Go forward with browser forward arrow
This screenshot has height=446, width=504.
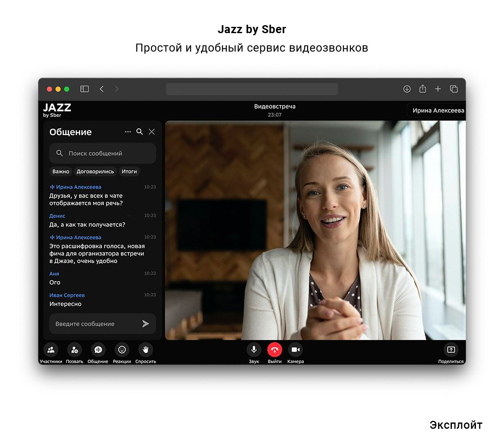(116, 89)
